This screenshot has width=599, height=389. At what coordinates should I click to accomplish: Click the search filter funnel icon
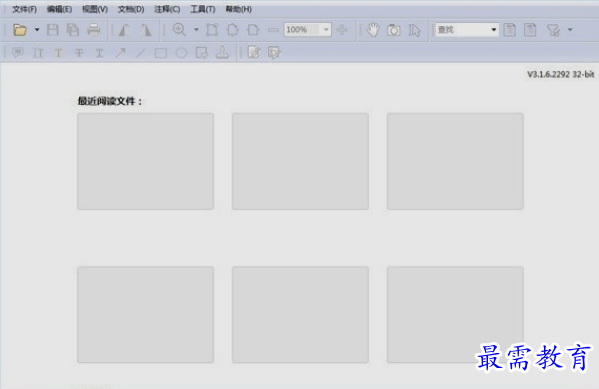(553, 30)
